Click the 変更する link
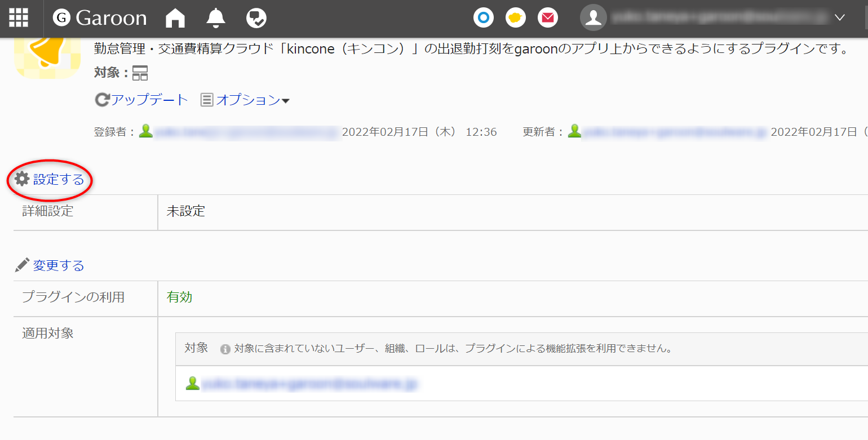This screenshot has width=868, height=440. click(x=59, y=265)
